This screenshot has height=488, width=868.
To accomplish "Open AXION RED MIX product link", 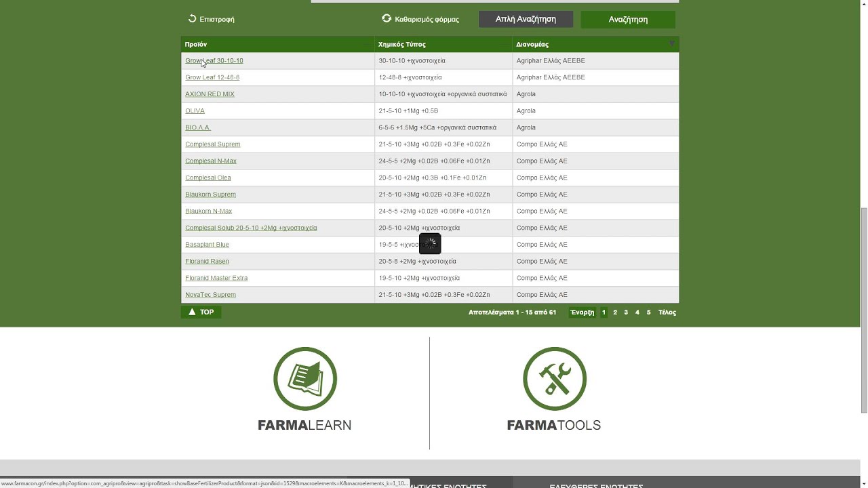I will 210,94.
